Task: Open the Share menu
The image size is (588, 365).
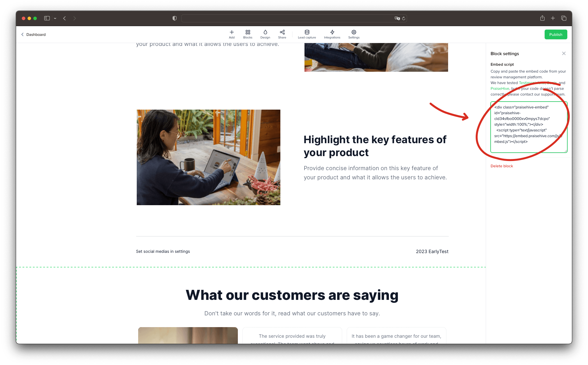Action: 282,34
